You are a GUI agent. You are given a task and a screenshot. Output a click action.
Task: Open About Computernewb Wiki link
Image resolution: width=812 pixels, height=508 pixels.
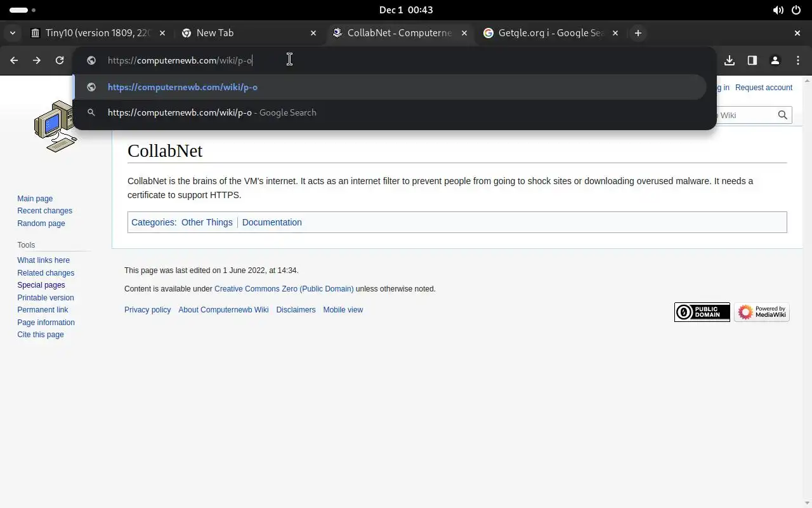223,310
